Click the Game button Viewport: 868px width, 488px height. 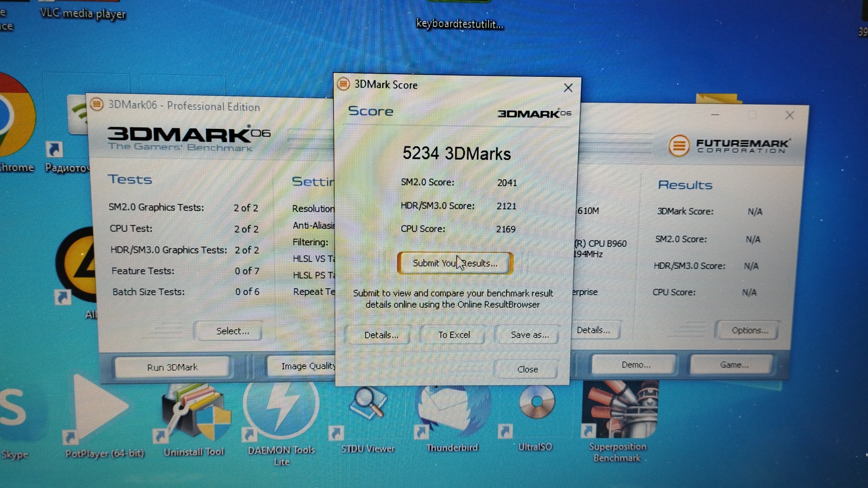734,365
